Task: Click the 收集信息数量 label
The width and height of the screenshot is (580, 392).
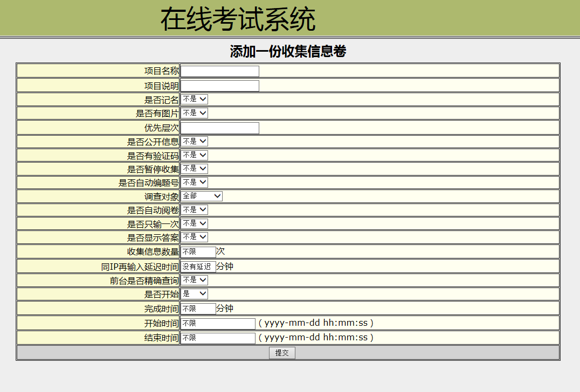Action: point(153,251)
